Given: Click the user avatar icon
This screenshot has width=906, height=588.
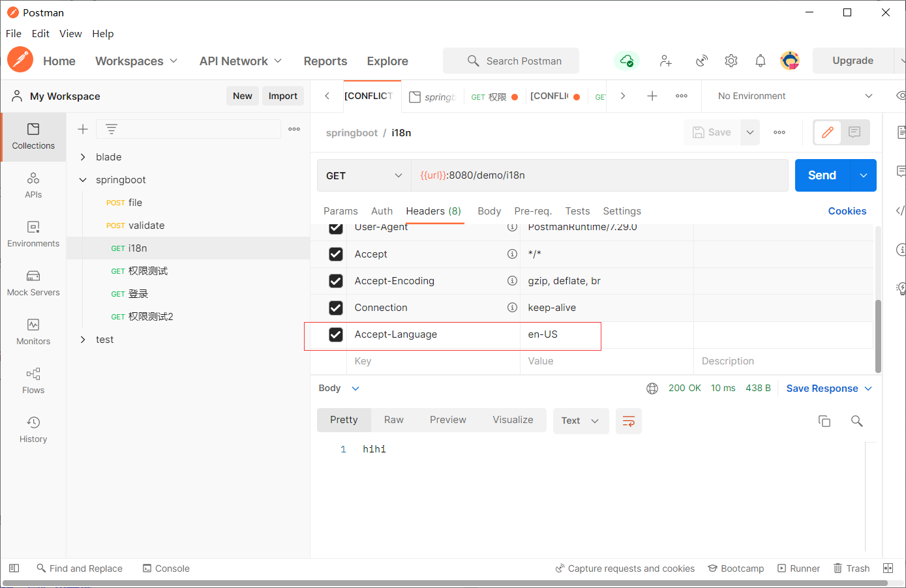Looking at the screenshot, I should point(790,61).
